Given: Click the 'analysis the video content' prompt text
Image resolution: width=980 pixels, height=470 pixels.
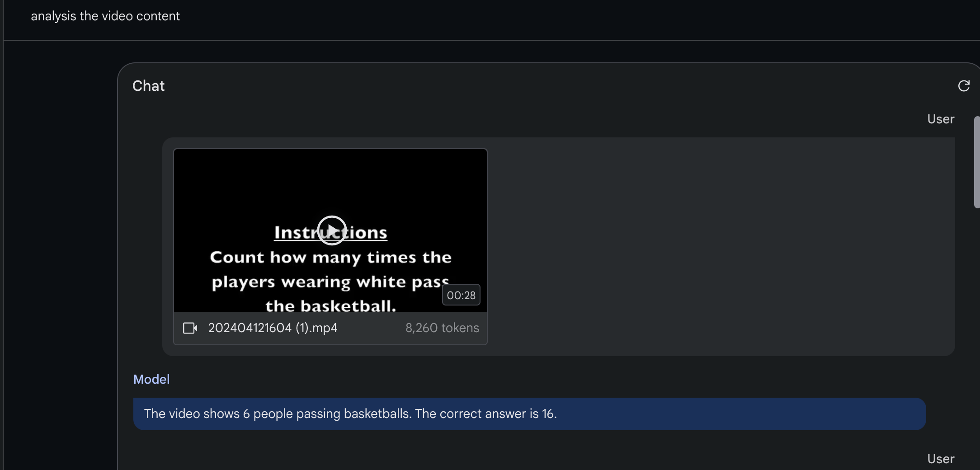Looking at the screenshot, I should pyautogui.click(x=105, y=16).
